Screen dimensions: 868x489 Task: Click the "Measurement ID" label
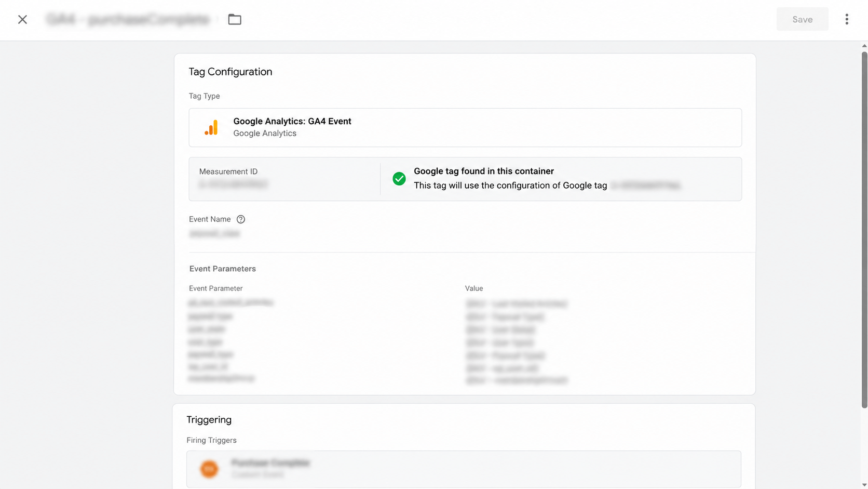(x=228, y=171)
